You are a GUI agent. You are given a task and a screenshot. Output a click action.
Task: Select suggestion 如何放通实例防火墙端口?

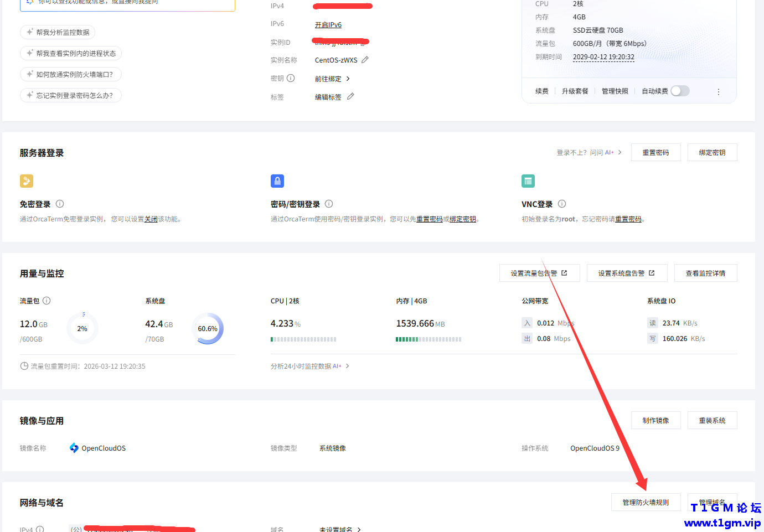(71, 74)
